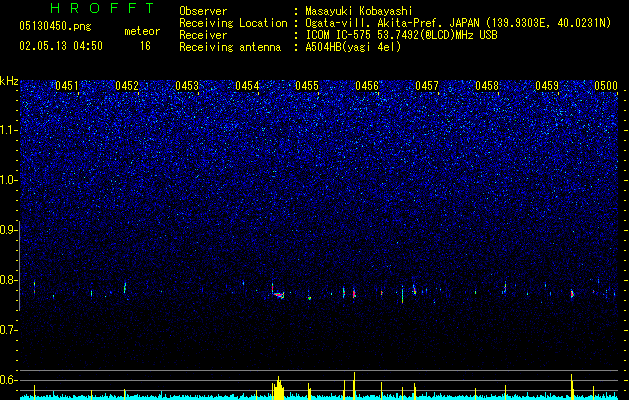629x400 pixels.
Task: Click the 0.6 kHz axis label
Action: click(9, 380)
